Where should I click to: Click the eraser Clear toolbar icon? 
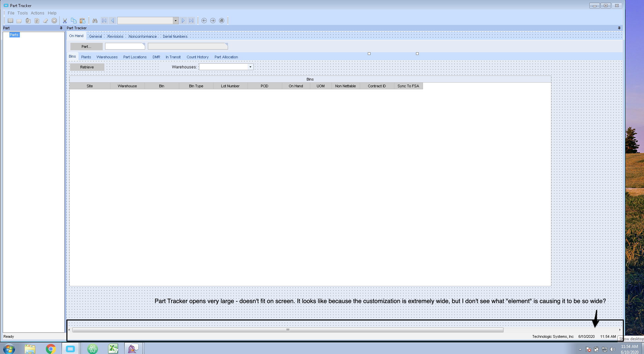pyautogui.click(x=45, y=21)
